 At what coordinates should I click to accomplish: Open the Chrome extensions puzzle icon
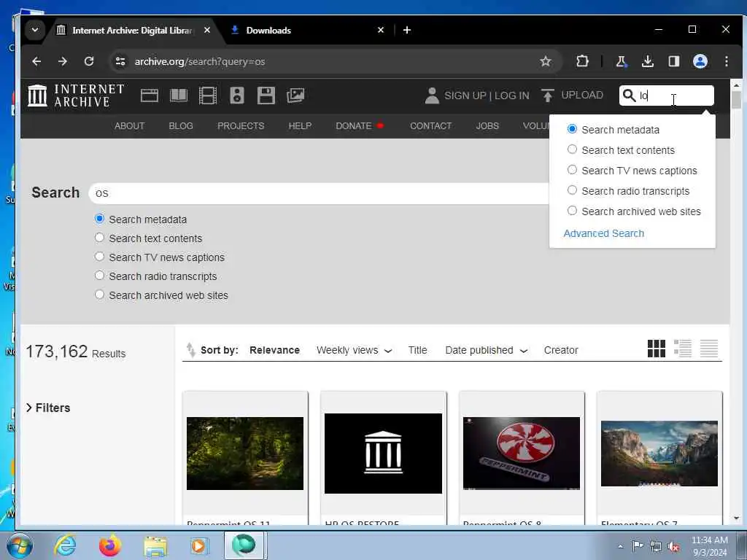(582, 61)
